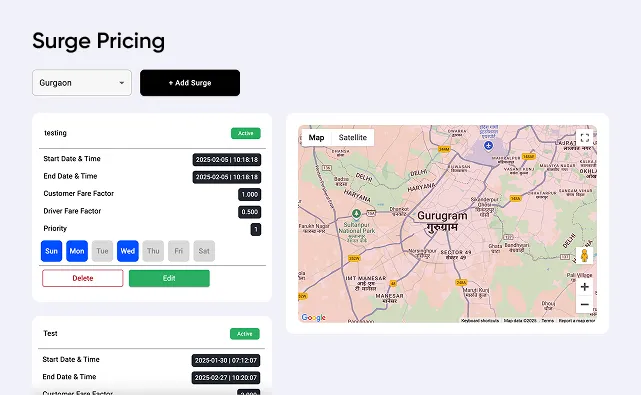
Task: Delete the testing surge rule
Action: (x=83, y=278)
